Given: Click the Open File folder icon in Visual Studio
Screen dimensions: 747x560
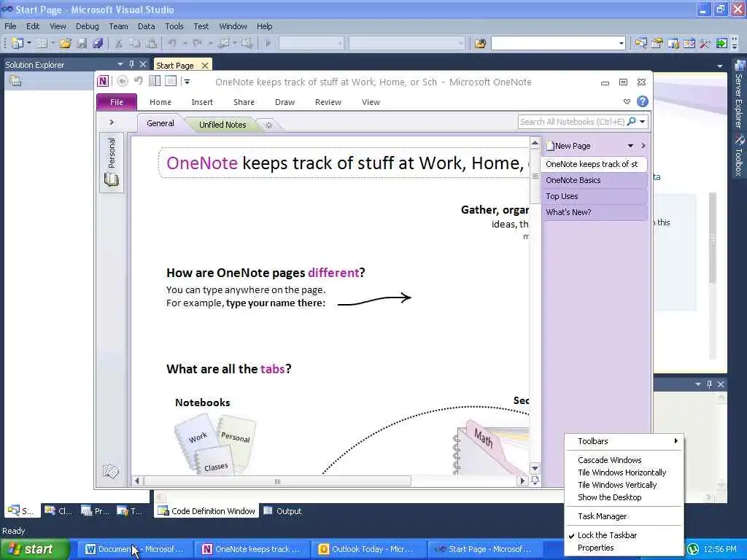Looking at the screenshot, I should 65,43.
